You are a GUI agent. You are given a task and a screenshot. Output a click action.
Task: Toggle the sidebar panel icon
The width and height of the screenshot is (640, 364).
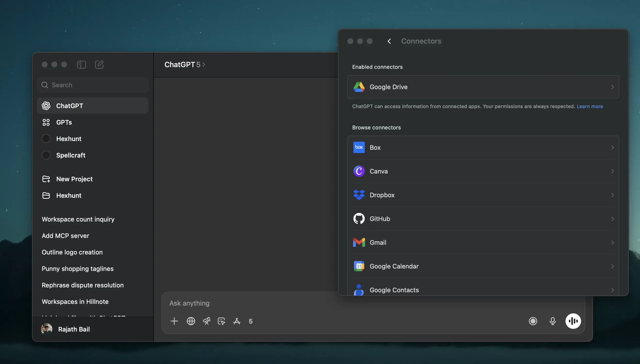pos(81,64)
